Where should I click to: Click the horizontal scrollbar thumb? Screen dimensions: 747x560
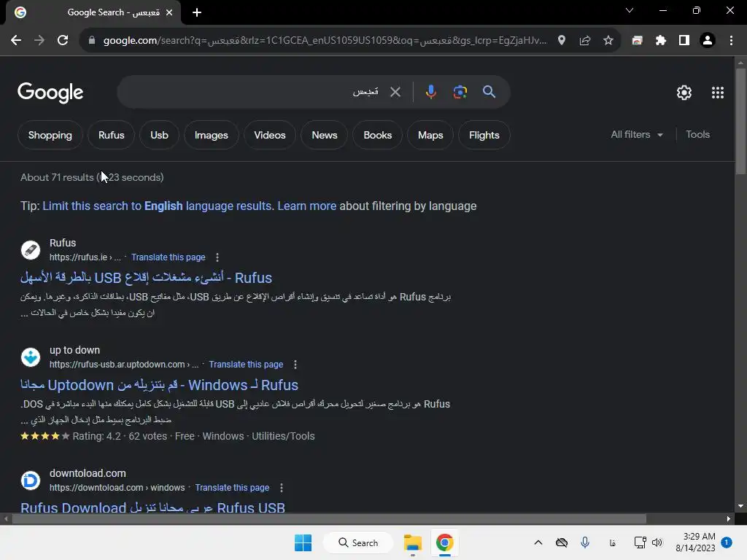coord(329,518)
